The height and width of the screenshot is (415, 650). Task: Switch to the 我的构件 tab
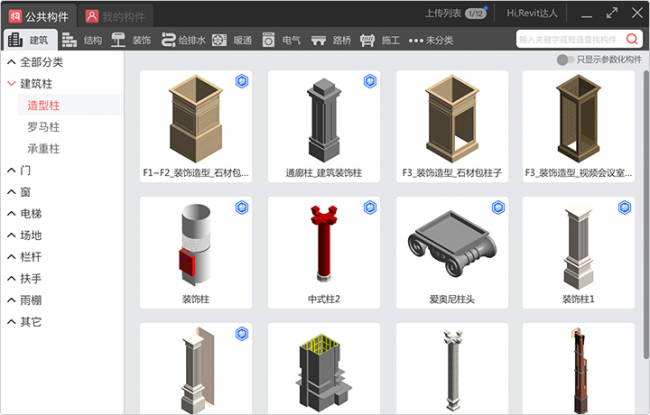115,16
